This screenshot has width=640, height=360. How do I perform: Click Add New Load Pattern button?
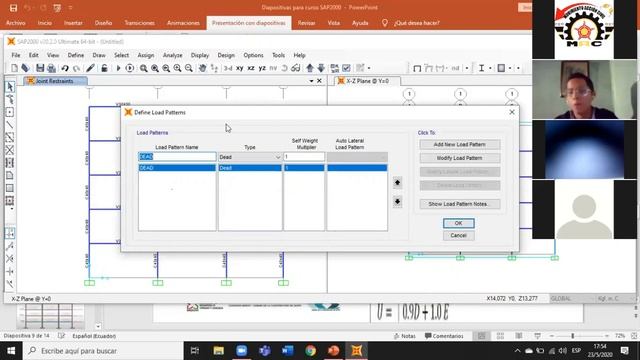(460, 144)
